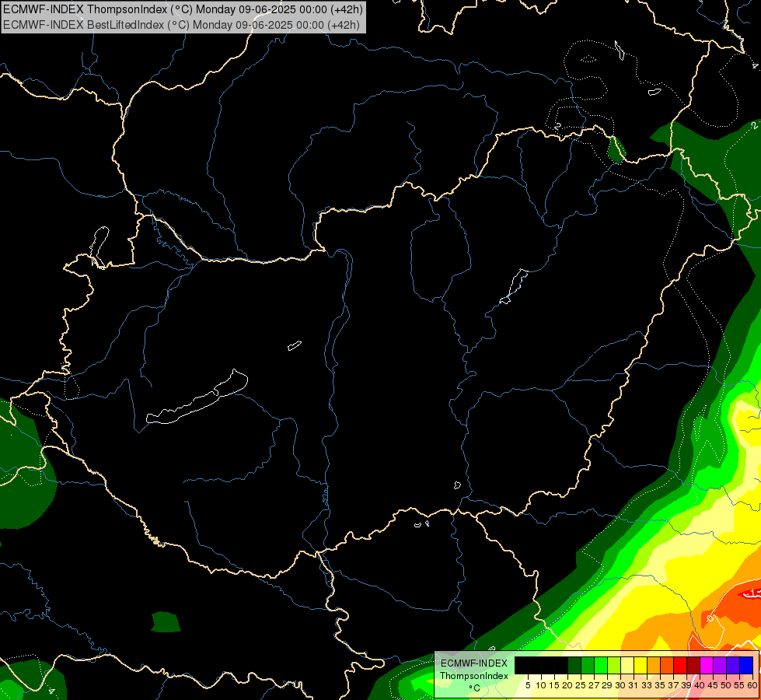The image size is (761, 700).
Task: Click the legend scale value 50
Action: click(725, 685)
